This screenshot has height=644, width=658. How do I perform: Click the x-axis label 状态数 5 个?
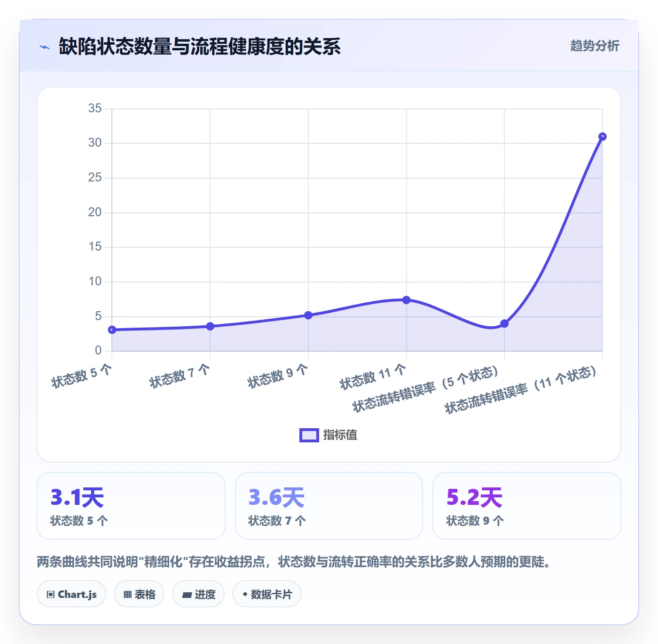pyautogui.click(x=82, y=376)
